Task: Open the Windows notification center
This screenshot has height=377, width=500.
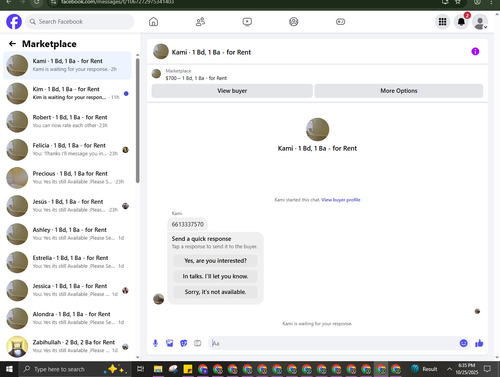Action: click(x=487, y=369)
